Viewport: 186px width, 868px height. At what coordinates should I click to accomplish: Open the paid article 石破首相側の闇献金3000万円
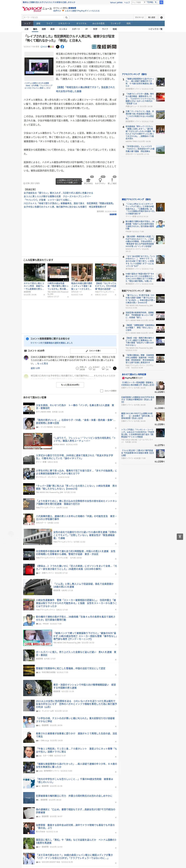(138, 400)
